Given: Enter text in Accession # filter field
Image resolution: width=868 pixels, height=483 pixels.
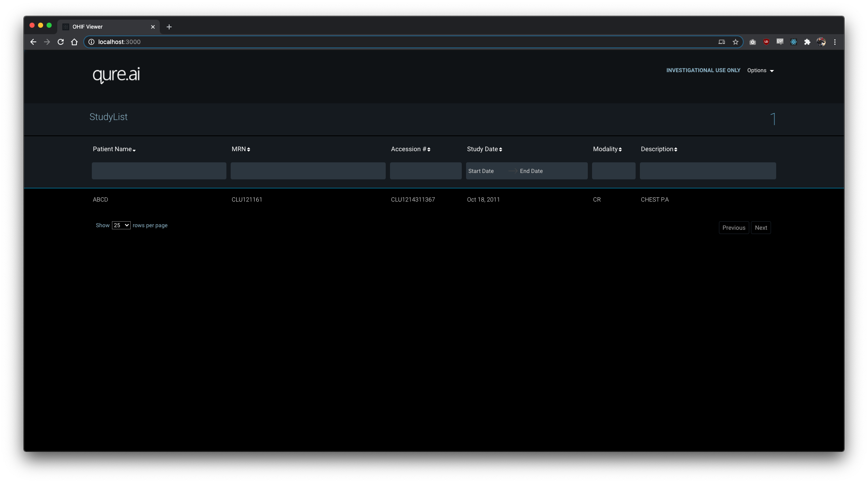Looking at the screenshot, I should coord(425,171).
